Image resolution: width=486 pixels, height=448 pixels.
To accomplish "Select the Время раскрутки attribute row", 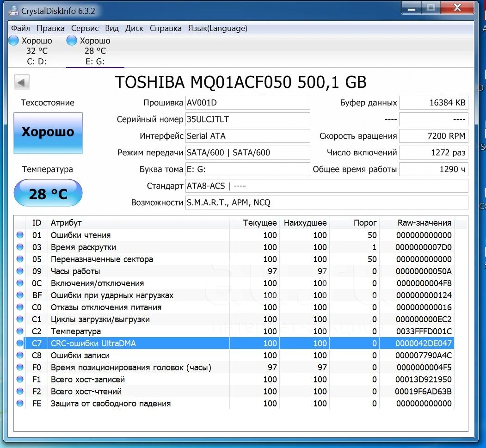I will tap(234, 247).
